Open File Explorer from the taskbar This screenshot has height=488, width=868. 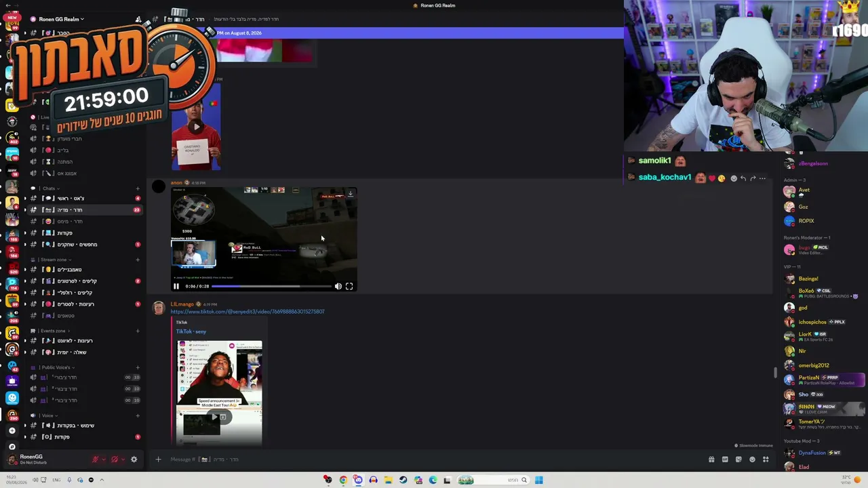point(388,480)
